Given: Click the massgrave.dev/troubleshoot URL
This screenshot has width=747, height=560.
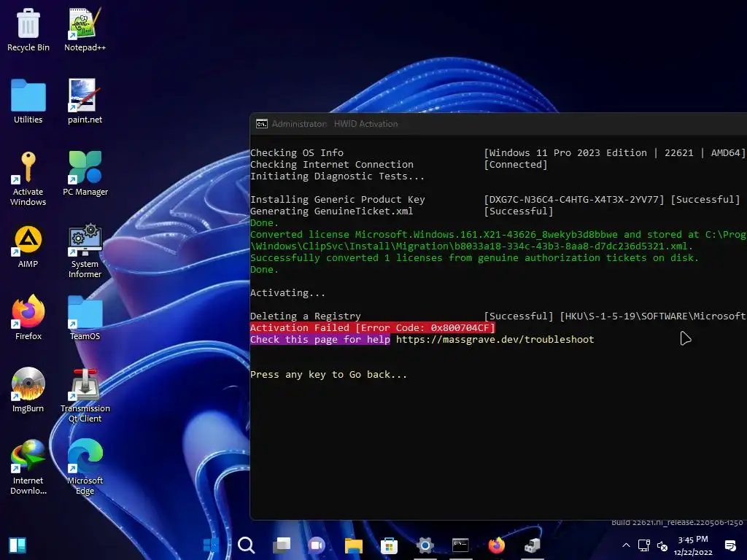Looking at the screenshot, I should [x=495, y=340].
